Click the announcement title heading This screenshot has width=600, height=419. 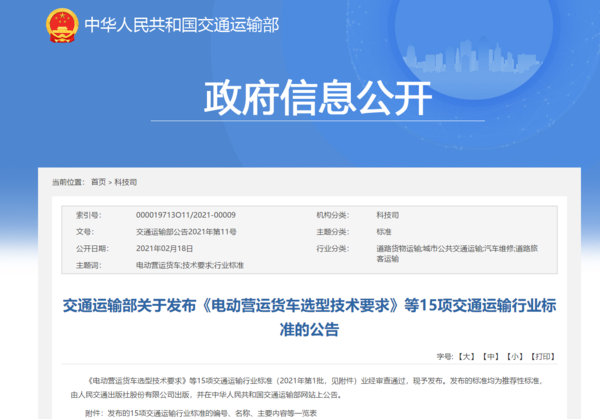300,317
